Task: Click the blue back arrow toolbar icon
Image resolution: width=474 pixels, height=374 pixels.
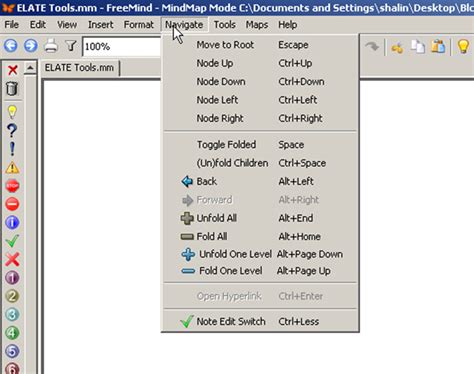Action: [x=11, y=46]
